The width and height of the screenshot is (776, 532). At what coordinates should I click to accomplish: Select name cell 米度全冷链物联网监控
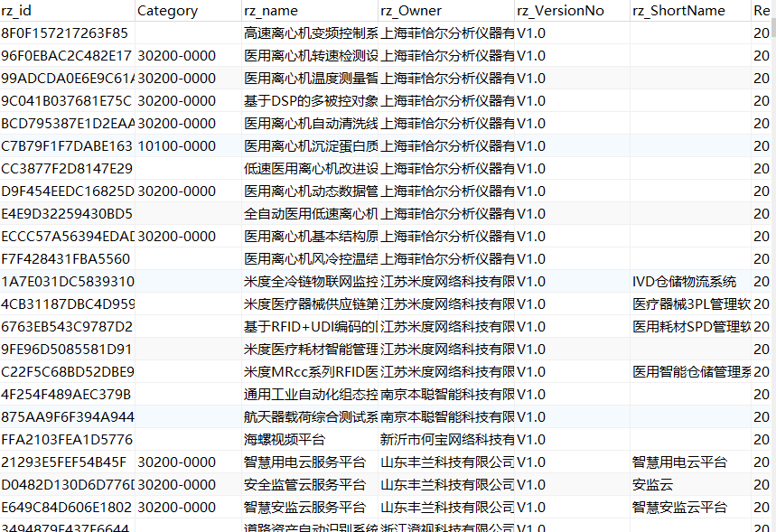(x=310, y=282)
